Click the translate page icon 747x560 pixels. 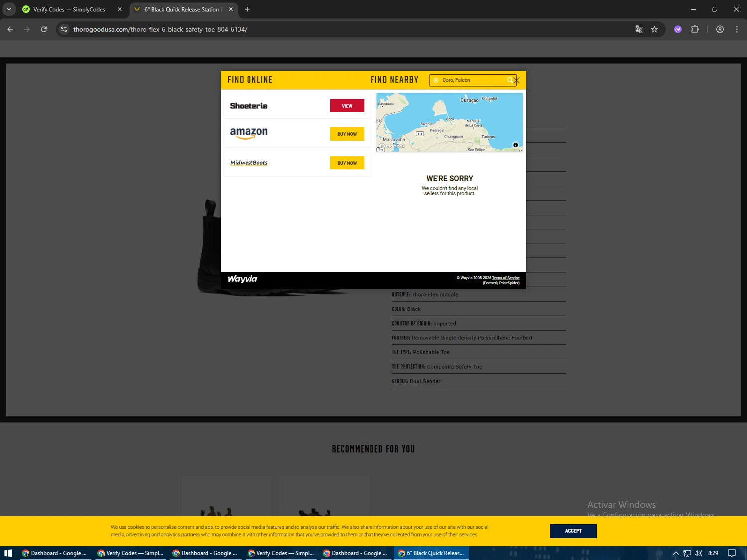pyautogui.click(x=639, y=29)
